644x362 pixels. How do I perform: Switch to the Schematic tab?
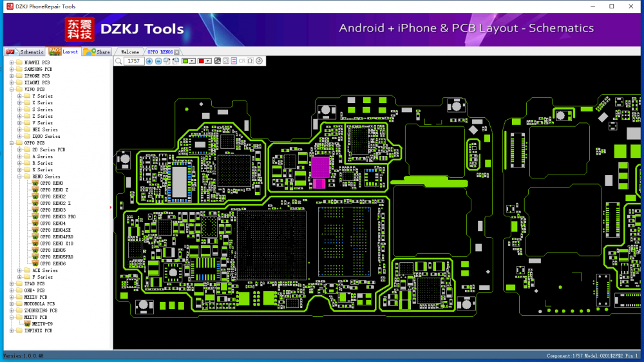pyautogui.click(x=26, y=52)
